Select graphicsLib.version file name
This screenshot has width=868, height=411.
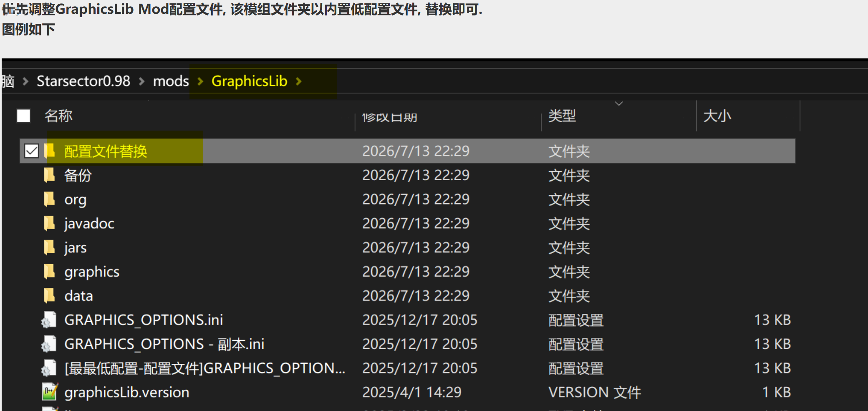point(127,393)
